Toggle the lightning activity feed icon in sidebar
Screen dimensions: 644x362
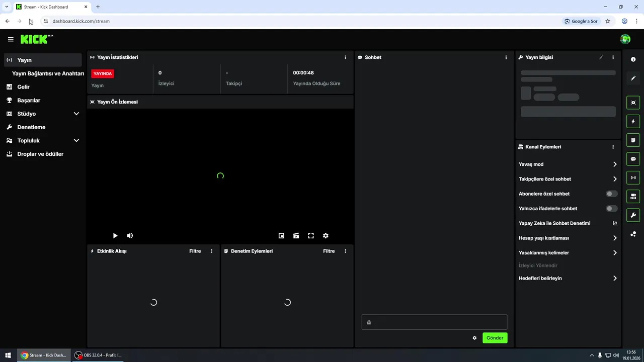coord(633,121)
